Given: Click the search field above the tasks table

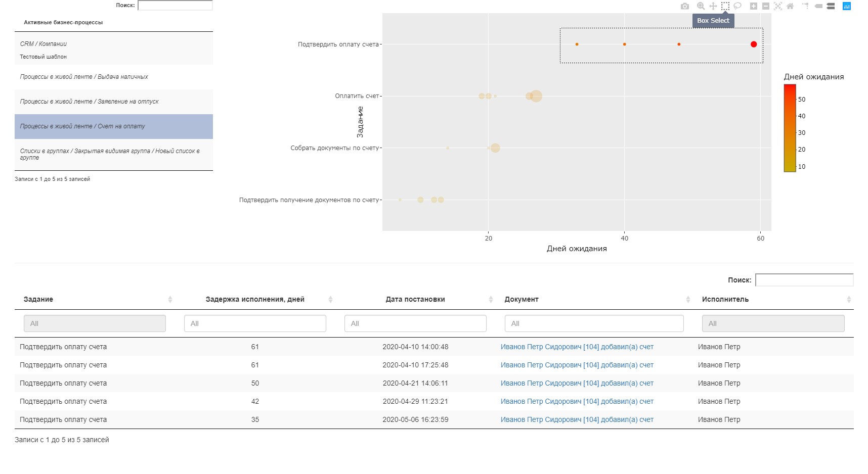Looking at the screenshot, I should 804,280.
